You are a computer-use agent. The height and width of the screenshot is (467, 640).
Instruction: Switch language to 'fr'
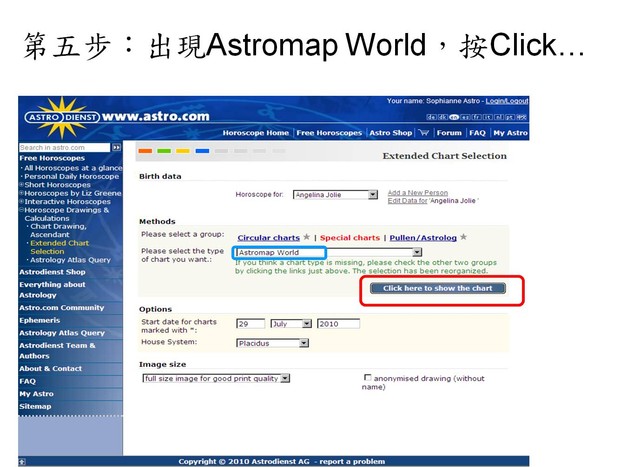tap(476, 117)
